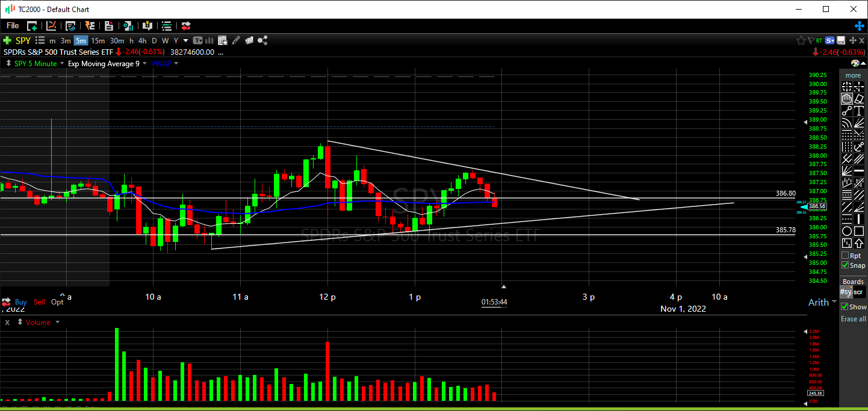Select the Text 'T' drawing tool
Screen dimensions: 868x411
pos(859,111)
